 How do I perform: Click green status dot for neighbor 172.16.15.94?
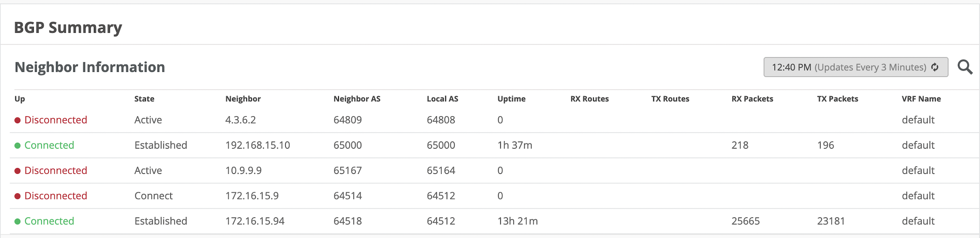(18, 221)
